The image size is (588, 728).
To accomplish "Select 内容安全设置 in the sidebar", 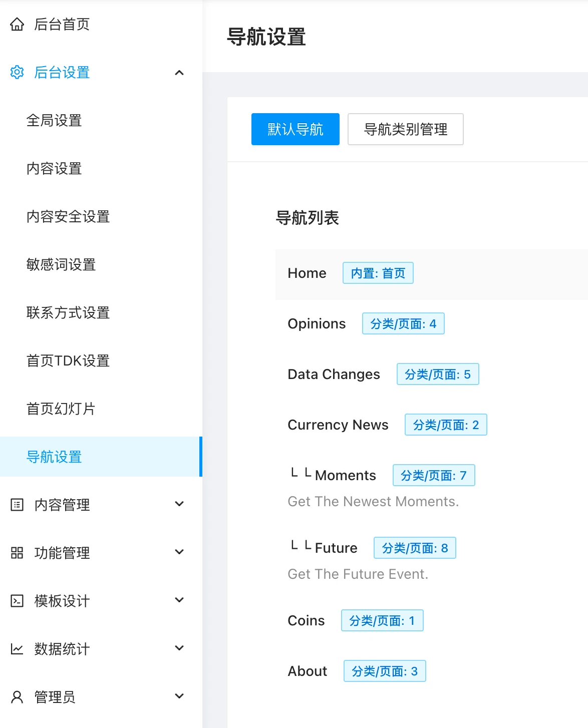I will 68,217.
